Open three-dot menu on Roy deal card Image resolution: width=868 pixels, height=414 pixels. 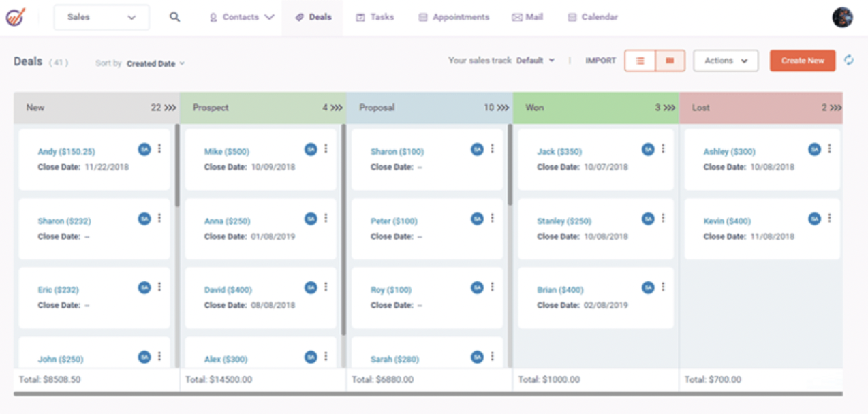point(492,287)
